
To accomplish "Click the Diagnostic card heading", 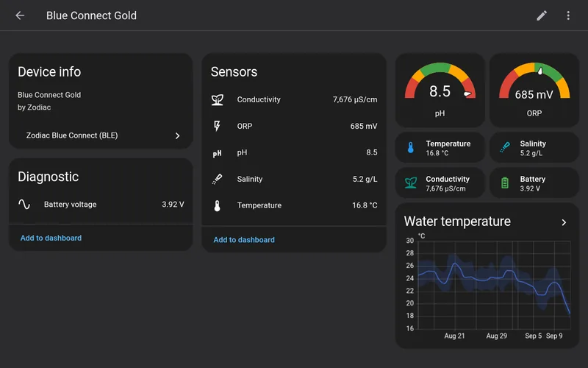I will (48, 177).
